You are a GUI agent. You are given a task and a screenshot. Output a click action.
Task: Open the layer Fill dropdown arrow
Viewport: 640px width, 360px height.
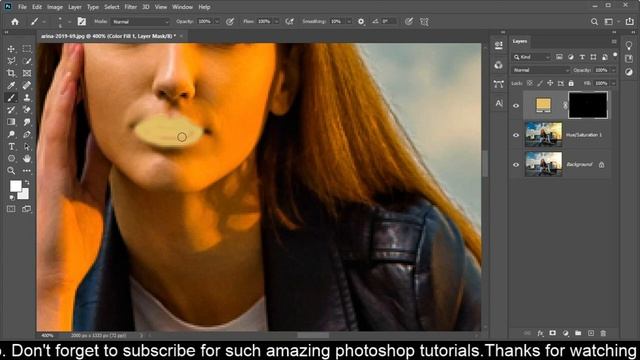613,83
